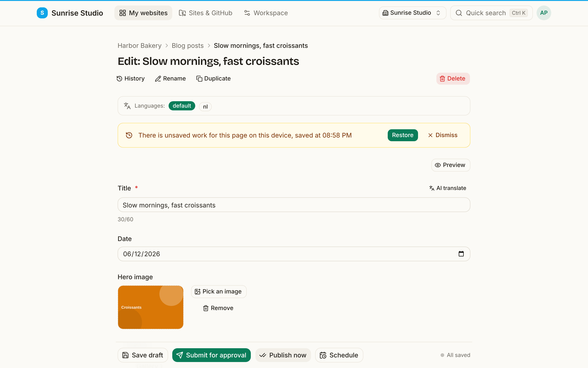Go to Sites & GitHub tab
Image resolution: width=588 pixels, height=368 pixels.
click(206, 13)
